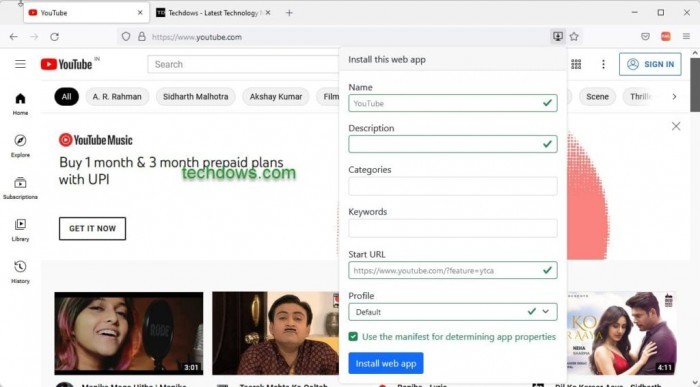The image size is (700, 387).
Task: Open YouTube sidebar guide menu icon
Action: (x=20, y=64)
